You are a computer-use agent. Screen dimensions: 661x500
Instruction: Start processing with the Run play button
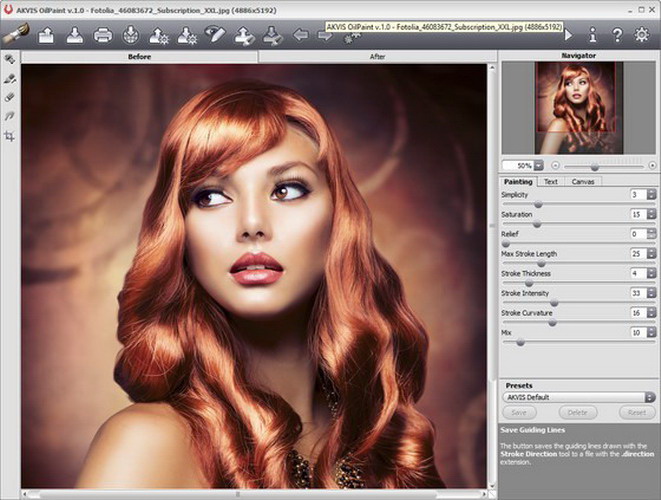[567, 36]
